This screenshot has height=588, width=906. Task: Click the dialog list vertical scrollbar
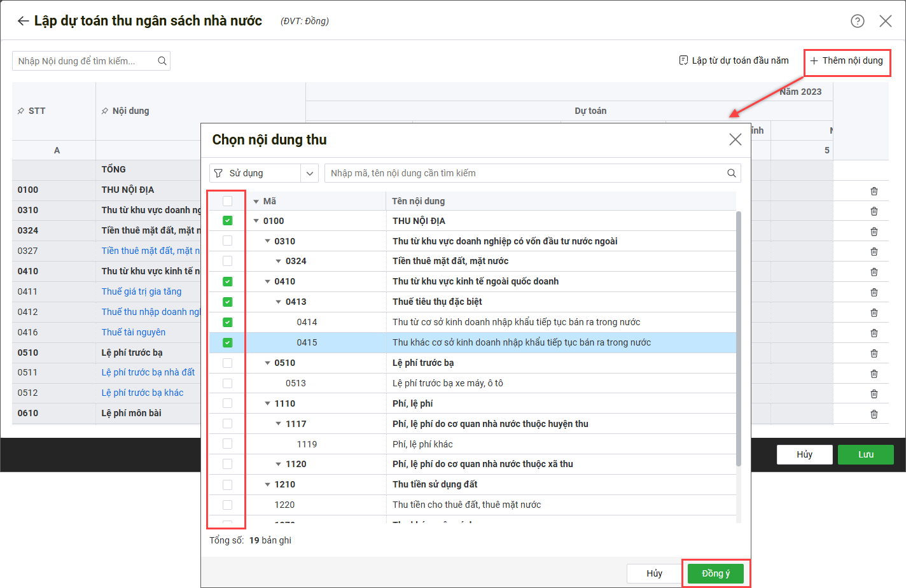(x=738, y=337)
